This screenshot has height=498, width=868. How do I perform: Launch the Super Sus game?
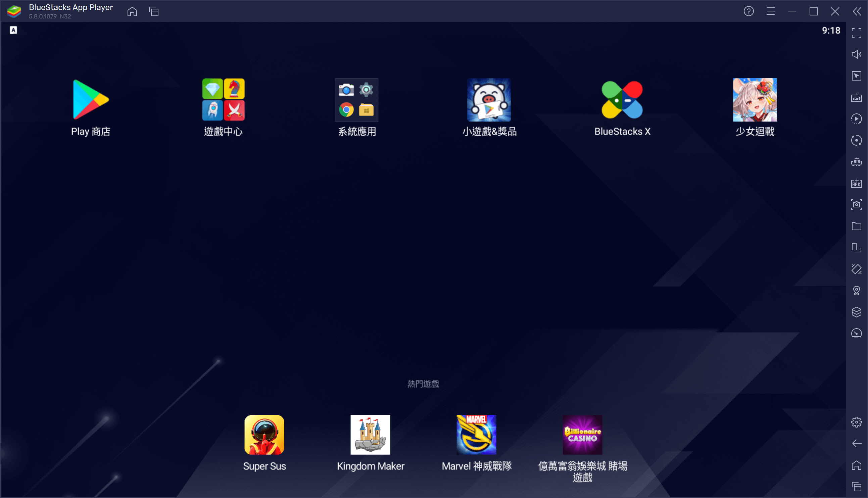[264, 435]
